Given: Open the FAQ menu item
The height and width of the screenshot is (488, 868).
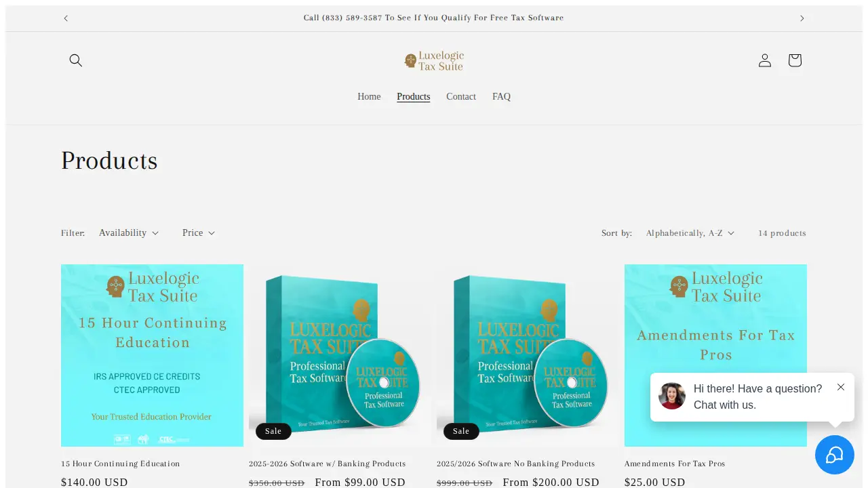Looking at the screenshot, I should 501,97.
